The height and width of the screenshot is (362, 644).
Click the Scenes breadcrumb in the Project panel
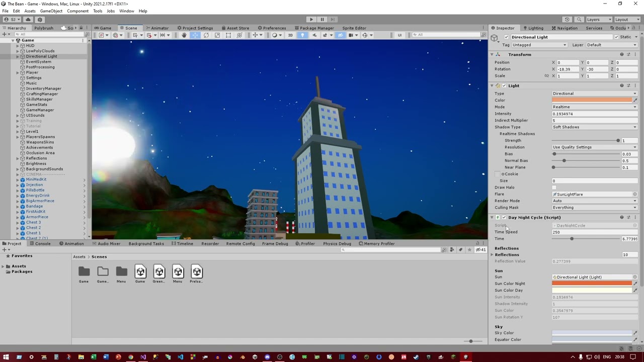pos(99,256)
